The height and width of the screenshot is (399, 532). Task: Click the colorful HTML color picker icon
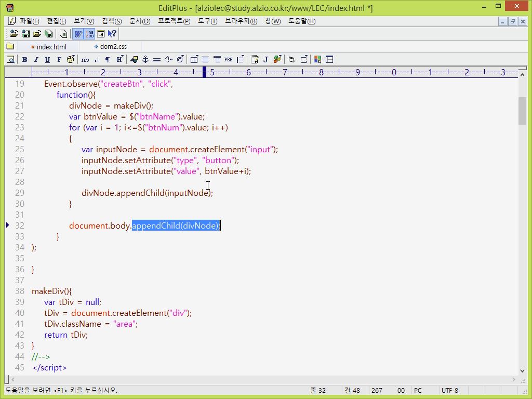pyautogui.click(x=318, y=60)
